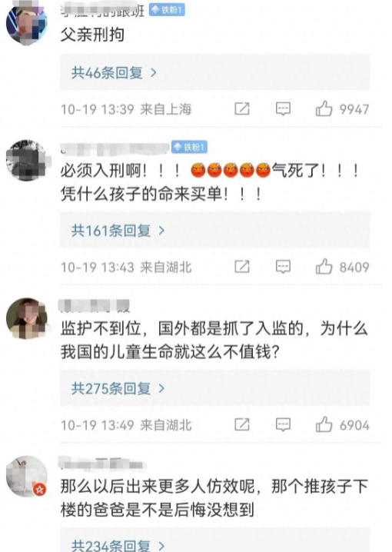Image resolution: width=392 pixels, height=552 pixels.
Task: Reply to the 父亲刑拘 comment
Action: 283,109
